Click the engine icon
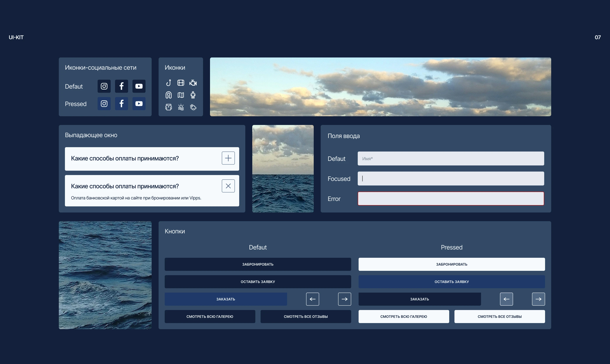 (x=193, y=83)
